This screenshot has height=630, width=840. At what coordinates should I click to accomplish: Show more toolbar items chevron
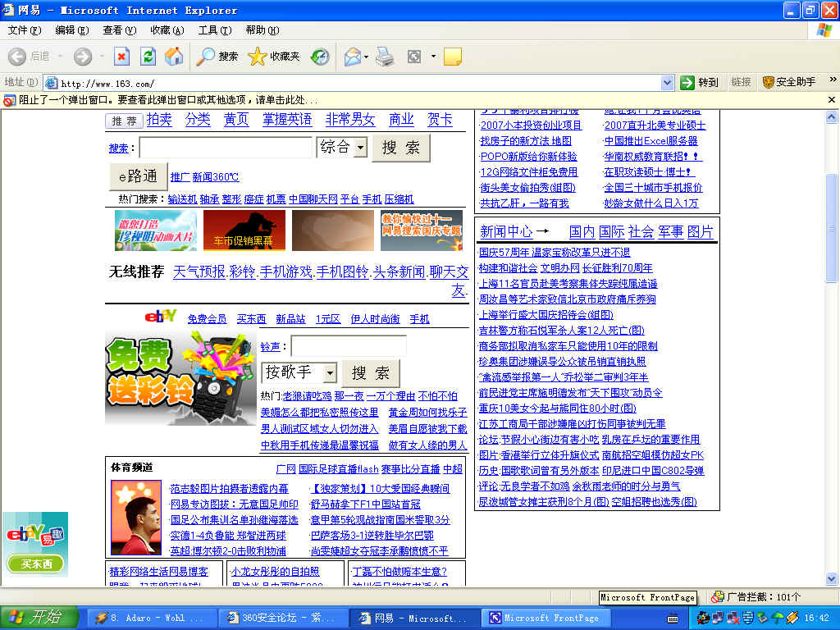(833, 80)
